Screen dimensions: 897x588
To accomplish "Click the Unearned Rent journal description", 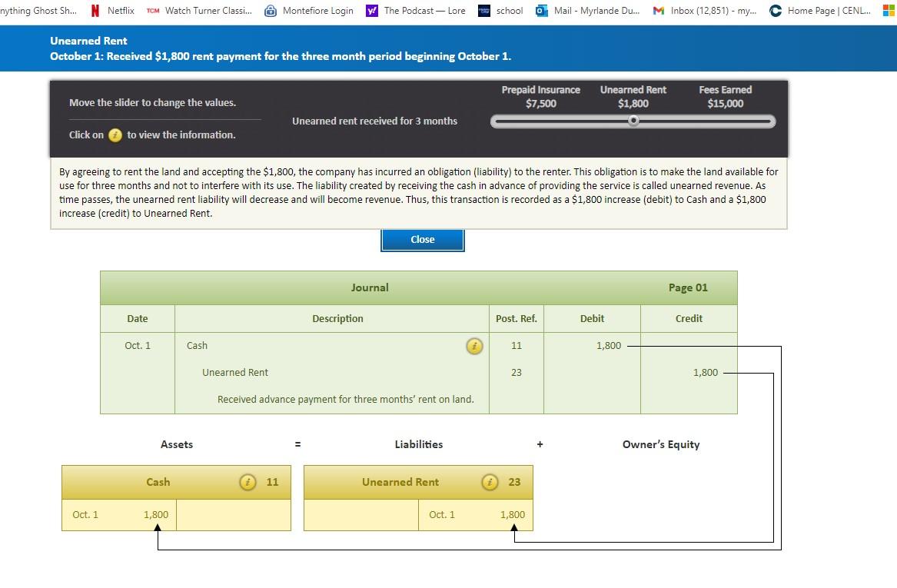I will coord(235,372).
